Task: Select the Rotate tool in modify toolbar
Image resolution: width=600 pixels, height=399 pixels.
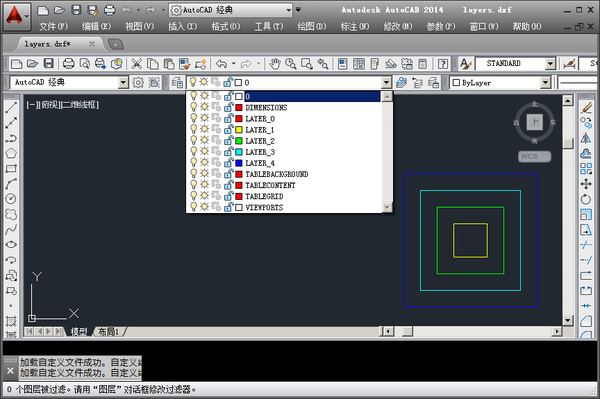Action: [x=585, y=199]
